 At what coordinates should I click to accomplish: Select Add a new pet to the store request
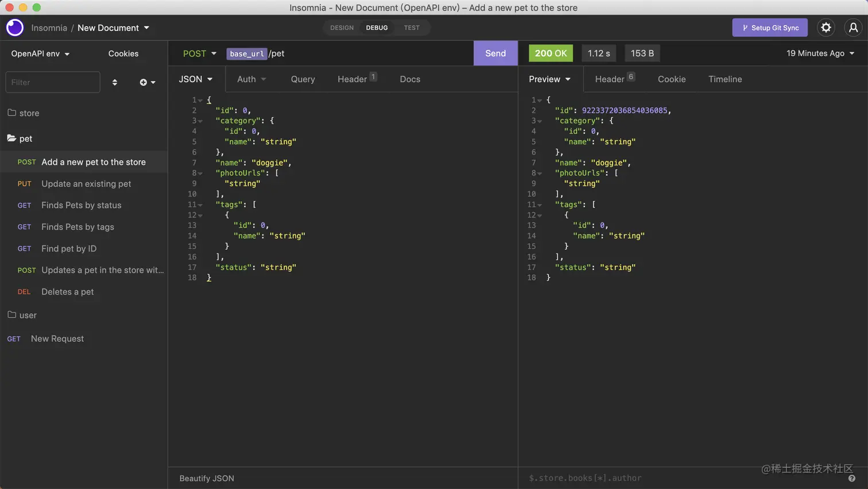(x=84, y=162)
